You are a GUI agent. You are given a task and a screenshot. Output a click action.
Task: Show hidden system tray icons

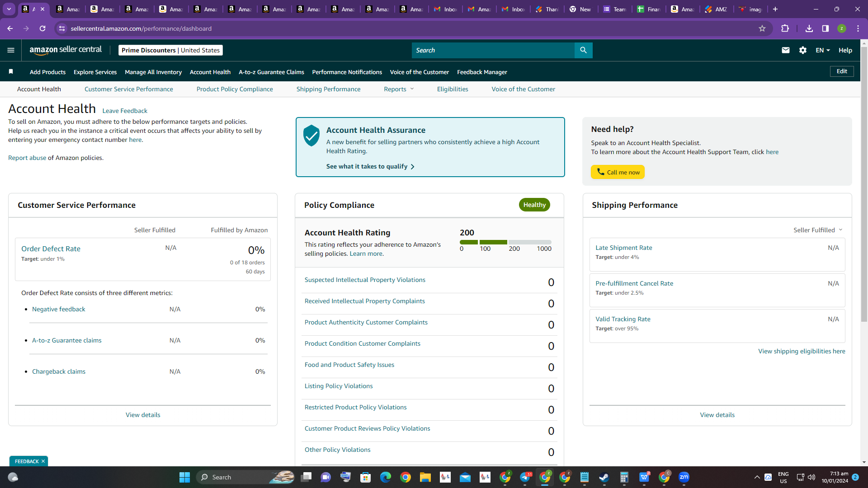[x=757, y=477]
